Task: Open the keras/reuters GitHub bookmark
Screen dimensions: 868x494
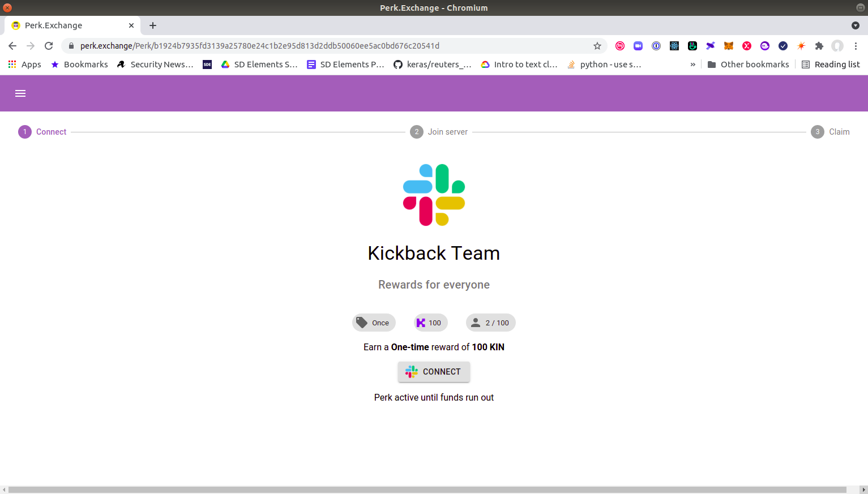Action: click(x=433, y=65)
